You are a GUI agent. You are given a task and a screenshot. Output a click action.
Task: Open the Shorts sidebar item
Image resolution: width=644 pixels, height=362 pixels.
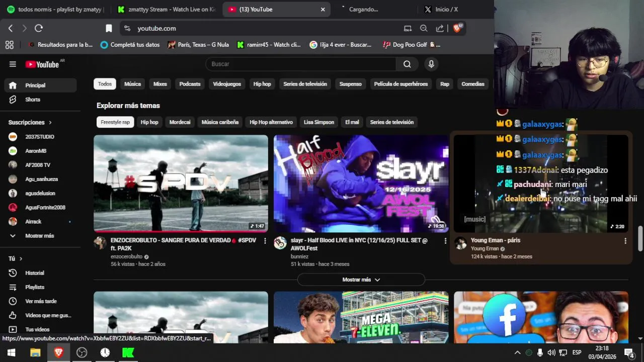coord(40,100)
